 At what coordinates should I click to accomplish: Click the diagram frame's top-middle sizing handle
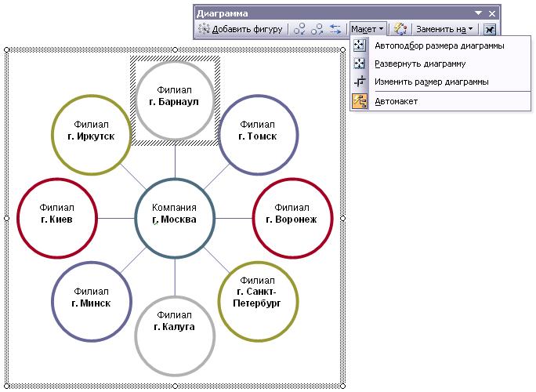click(175, 50)
